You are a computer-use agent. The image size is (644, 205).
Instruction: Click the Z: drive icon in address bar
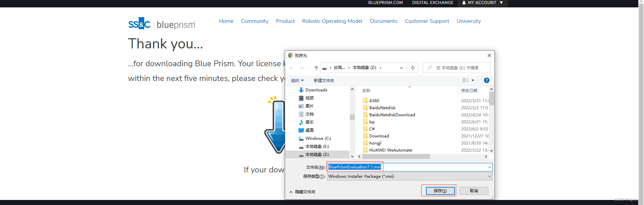click(x=324, y=68)
